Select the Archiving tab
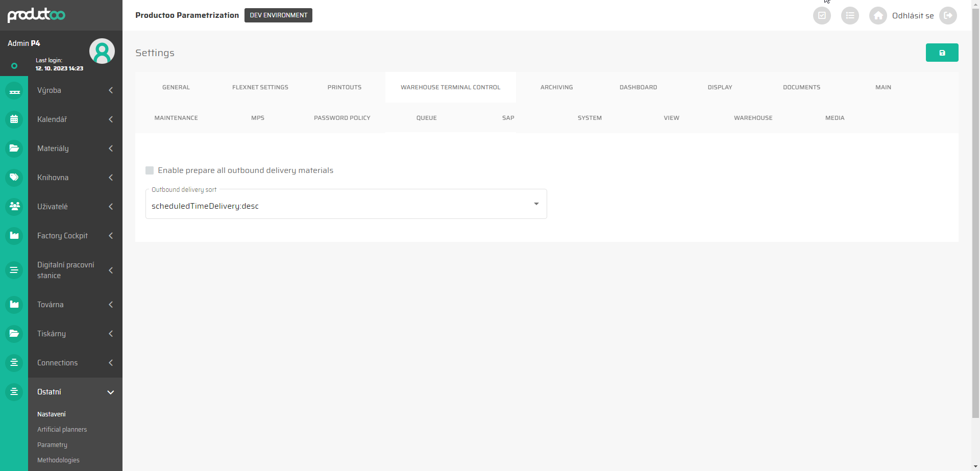Image resolution: width=980 pixels, height=471 pixels. (556, 87)
